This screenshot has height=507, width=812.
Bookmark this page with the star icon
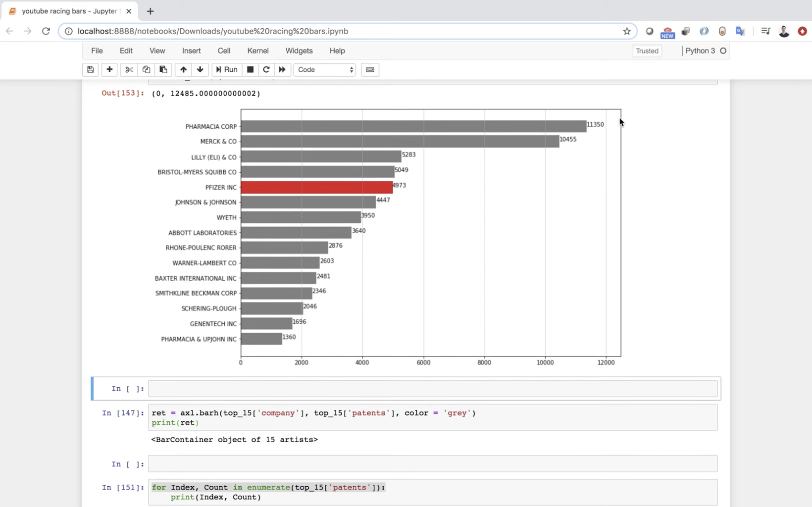(x=627, y=31)
